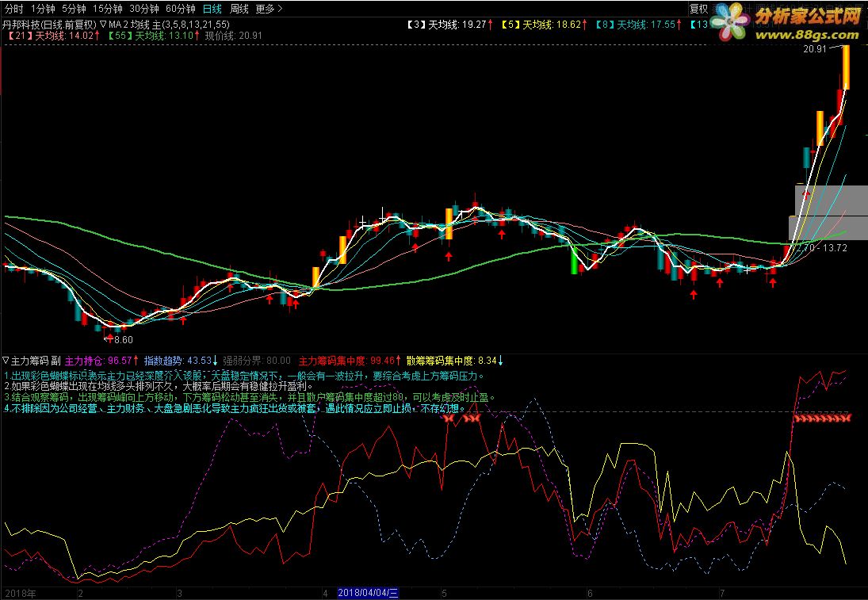Click the MA 2 均线 主(3,5,8,13,21,55) indicator name
Viewport: 868px width, 600px height.
(x=169, y=25)
